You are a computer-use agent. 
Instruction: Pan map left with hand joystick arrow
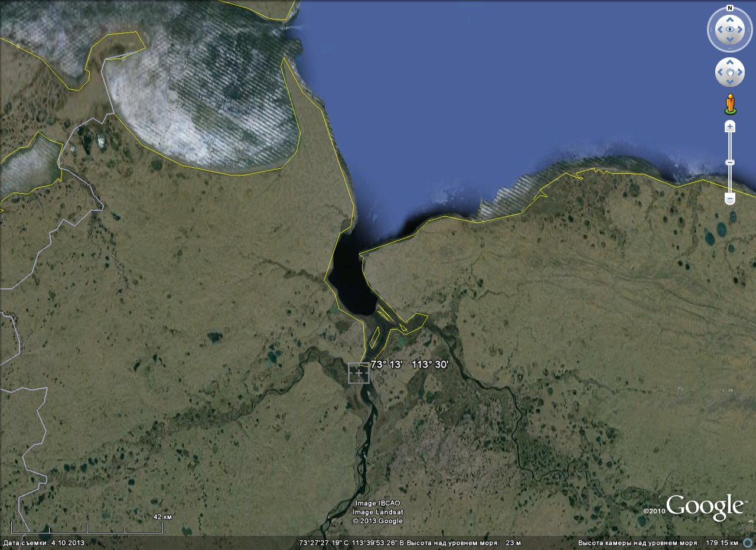(x=719, y=73)
